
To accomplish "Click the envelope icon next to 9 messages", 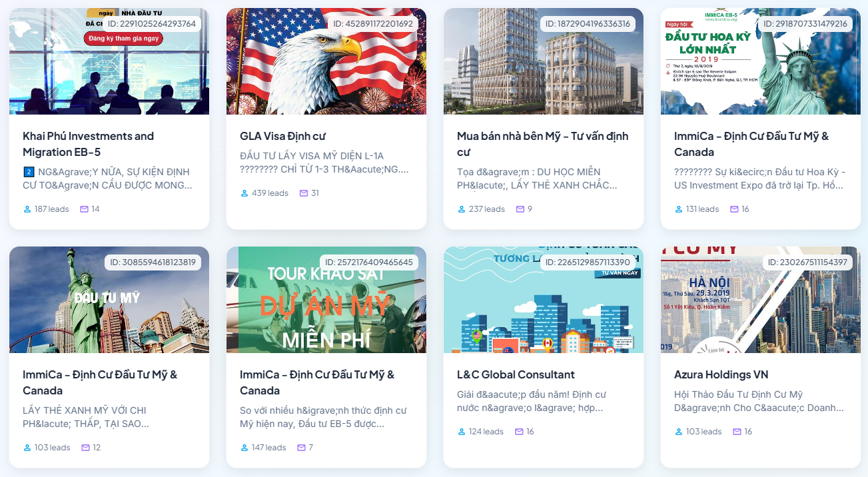I will pos(520,209).
